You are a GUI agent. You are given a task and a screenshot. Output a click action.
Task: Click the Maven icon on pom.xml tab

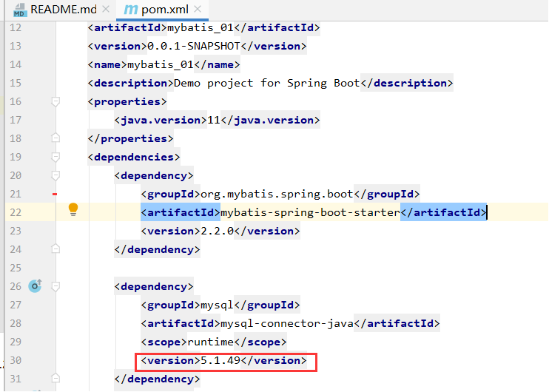click(131, 10)
